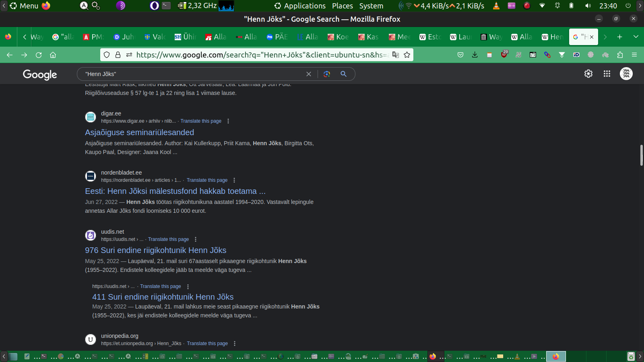Open the Firefox home page

point(53,55)
